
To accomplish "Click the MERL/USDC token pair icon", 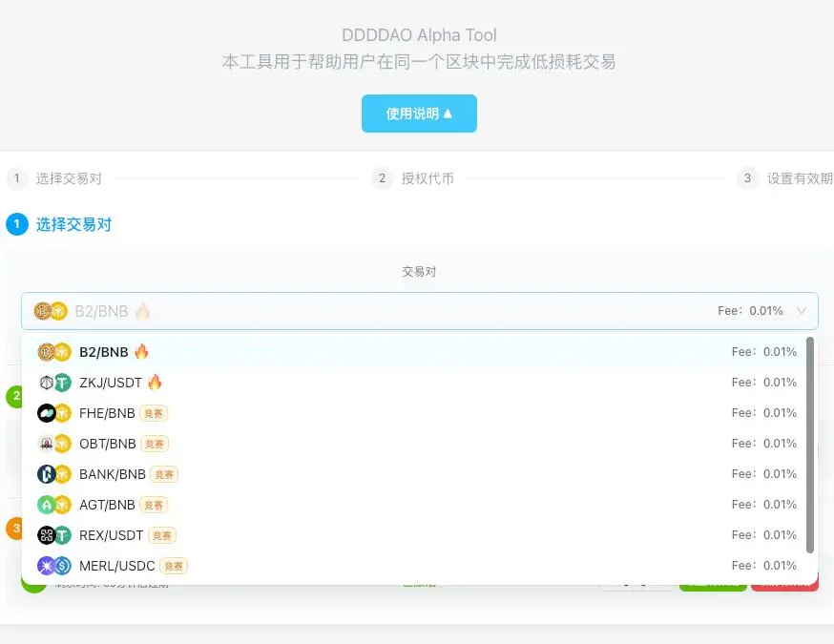I will tap(54, 566).
